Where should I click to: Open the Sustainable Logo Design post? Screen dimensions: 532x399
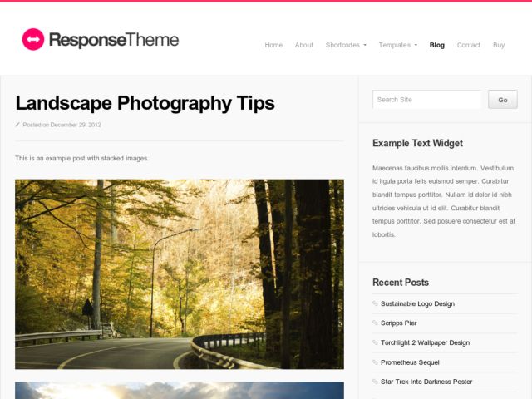(417, 303)
